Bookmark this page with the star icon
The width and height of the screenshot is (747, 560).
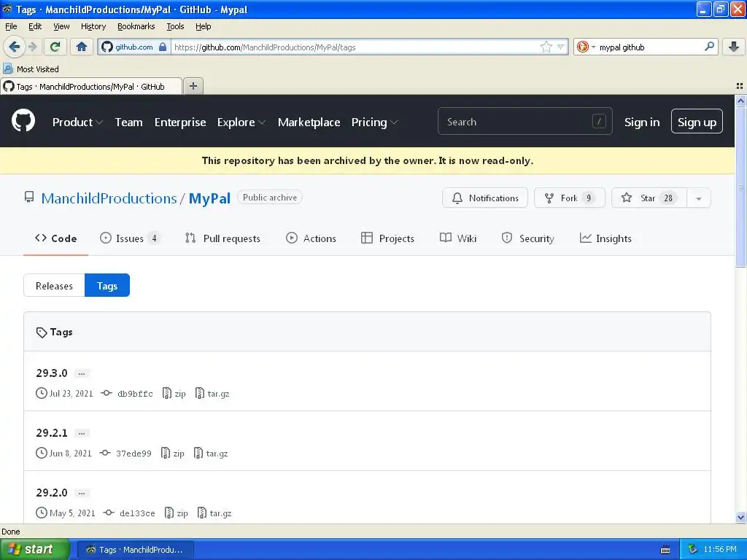pyautogui.click(x=546, y=47)
